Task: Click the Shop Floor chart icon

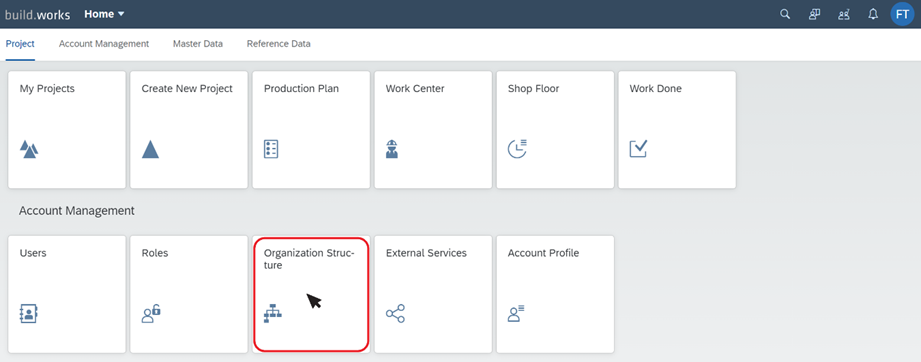Action: (517, 149)
